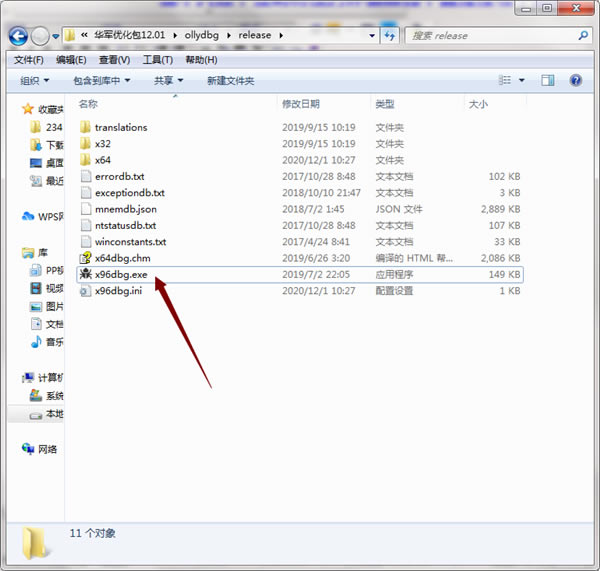
Task: Open 下载 downloads in sidebar
Action: [x=55, y=145]
